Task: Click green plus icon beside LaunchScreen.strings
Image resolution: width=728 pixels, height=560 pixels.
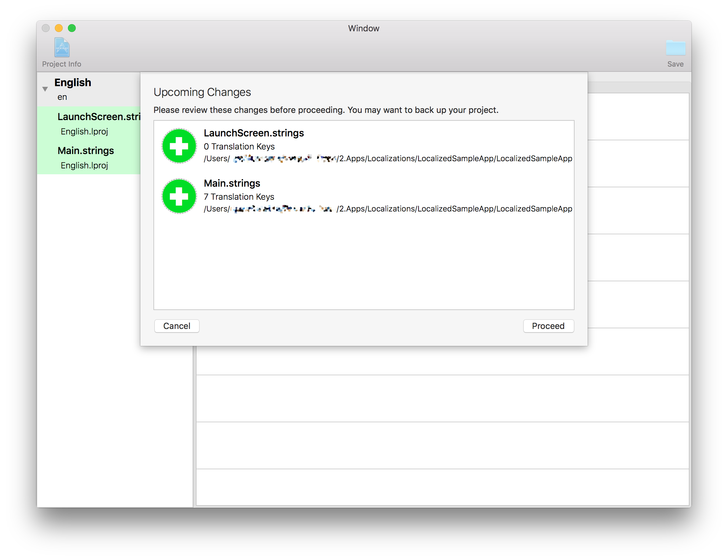Action: tap(179, 146)
